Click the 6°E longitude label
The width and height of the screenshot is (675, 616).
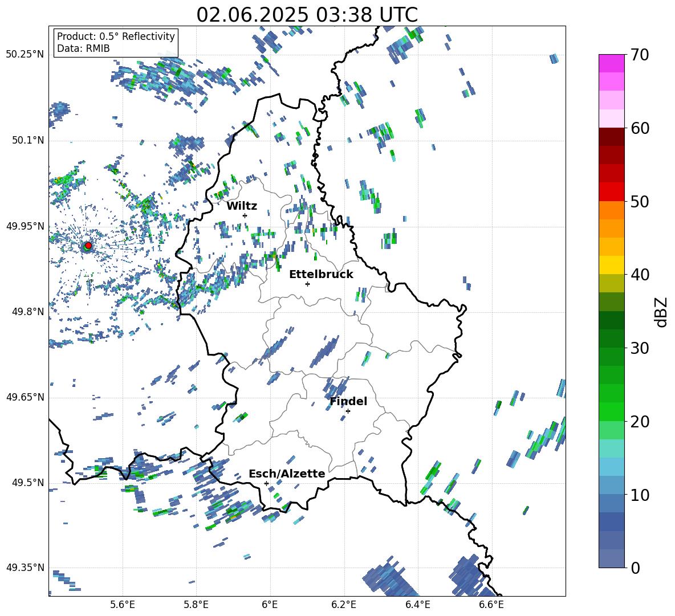pyautogui.click(x=270, y=605)
